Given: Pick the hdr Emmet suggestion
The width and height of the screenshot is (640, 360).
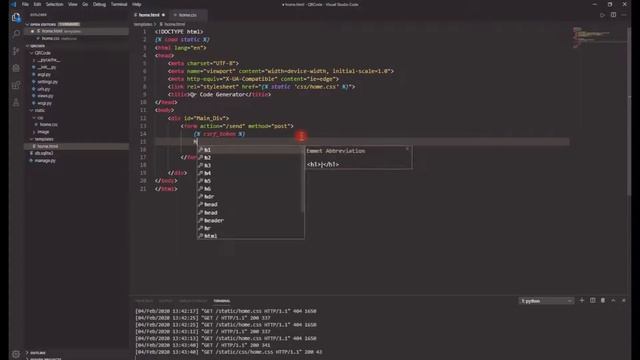Looking at the screenshot, I should pos(250,197).
